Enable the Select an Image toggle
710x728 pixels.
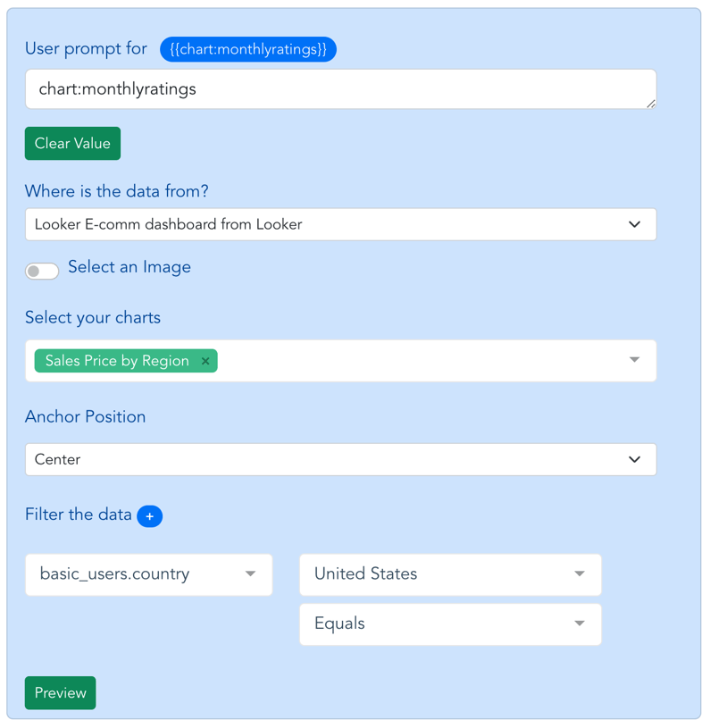pyautogui.click(x=42, y=270)
